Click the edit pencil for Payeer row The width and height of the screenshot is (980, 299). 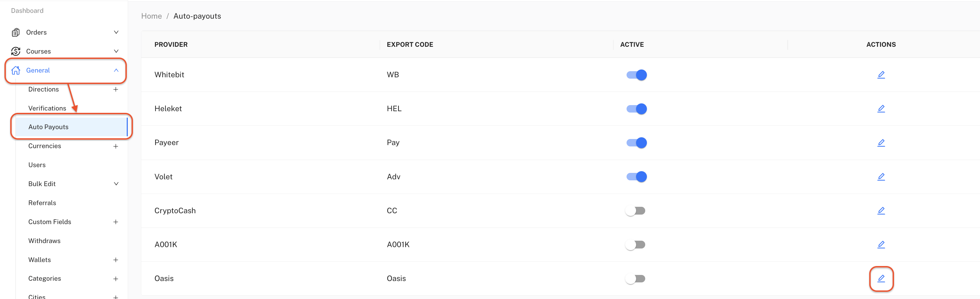tap(881, 143)
